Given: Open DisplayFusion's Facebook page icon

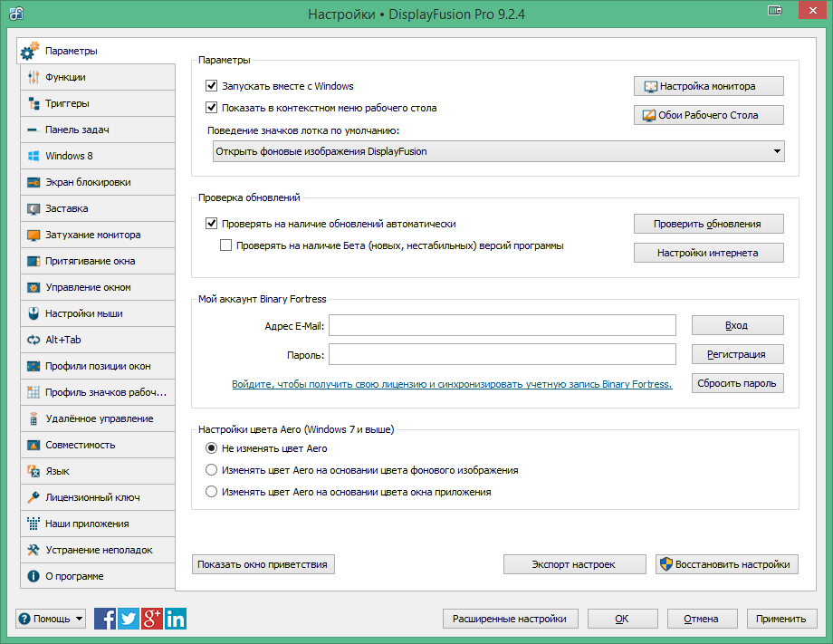Looking at the screenshot, I should pos(105,619).
